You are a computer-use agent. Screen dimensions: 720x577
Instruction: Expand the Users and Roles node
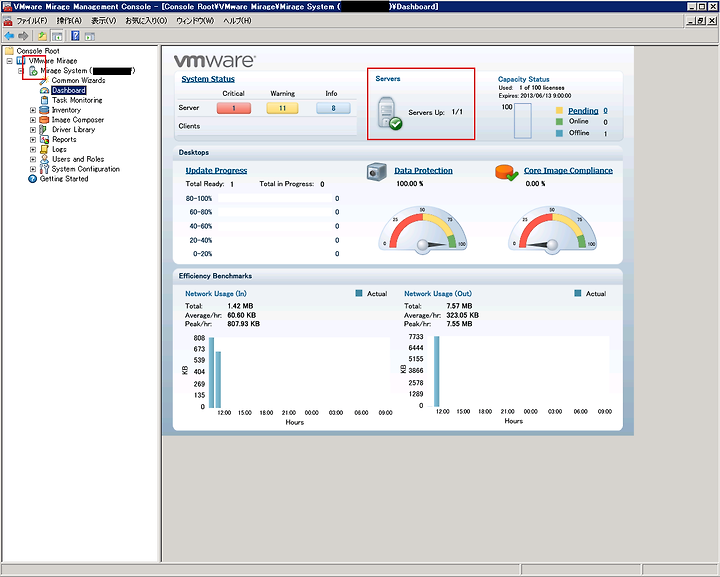(x=33, y=159)
